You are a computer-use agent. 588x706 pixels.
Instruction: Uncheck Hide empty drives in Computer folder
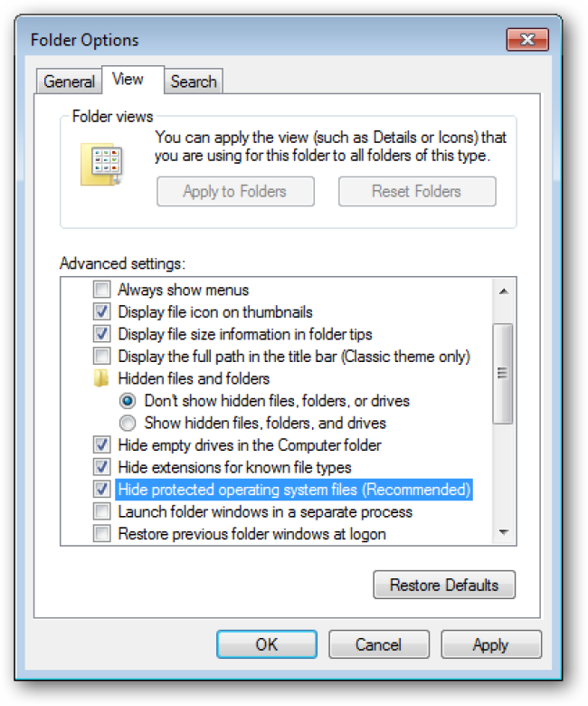[x=101, y=444]
